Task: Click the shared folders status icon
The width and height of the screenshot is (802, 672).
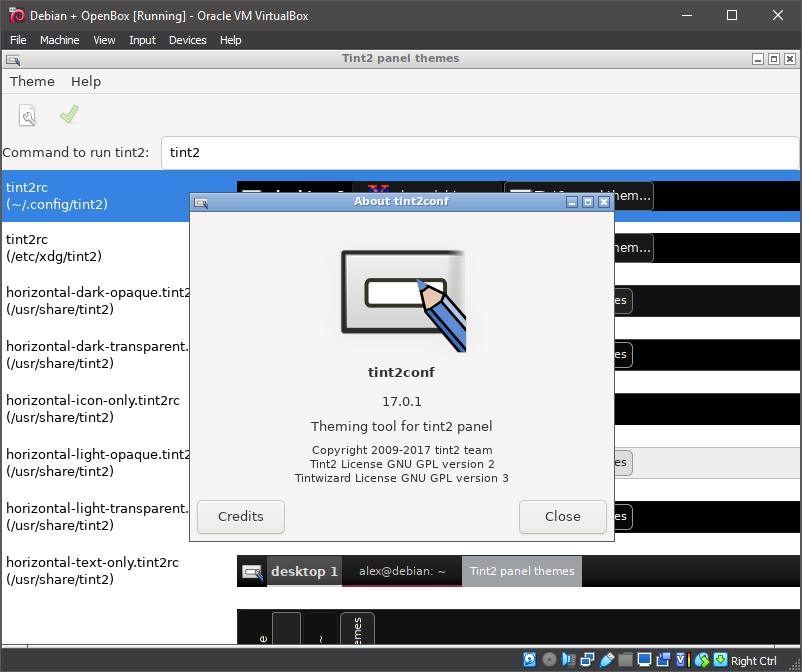Action: [x=626, y=660]
